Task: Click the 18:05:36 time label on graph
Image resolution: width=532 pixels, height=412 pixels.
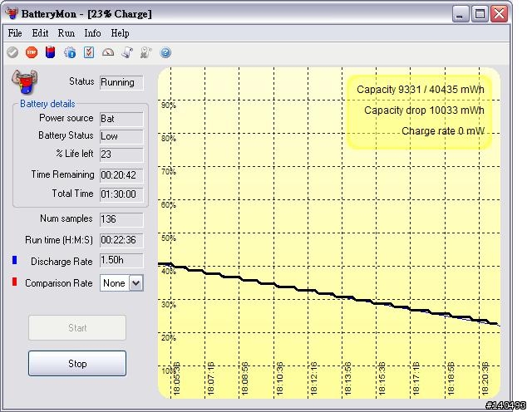Action: pyautogui.click(x=176, y=379)
